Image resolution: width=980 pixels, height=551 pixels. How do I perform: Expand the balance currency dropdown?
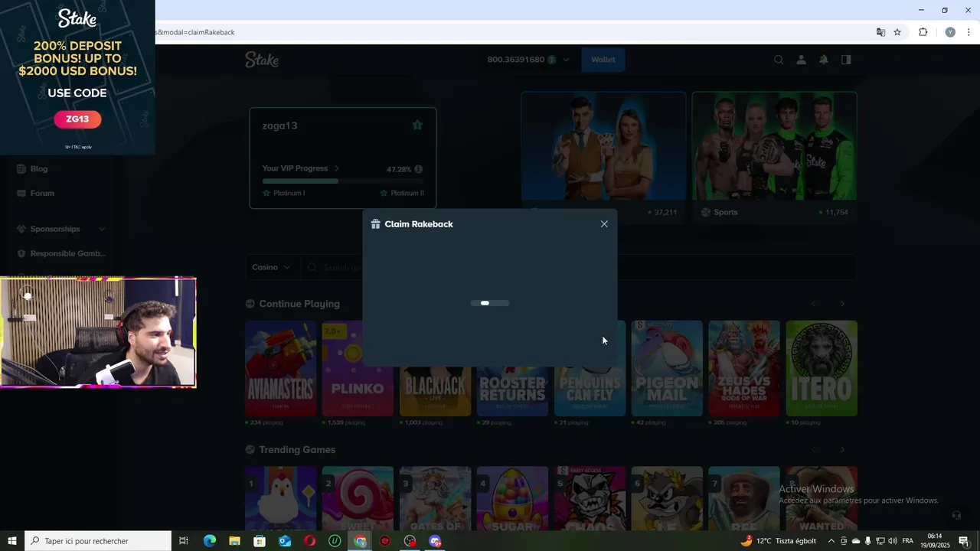(x=566, y=60)
